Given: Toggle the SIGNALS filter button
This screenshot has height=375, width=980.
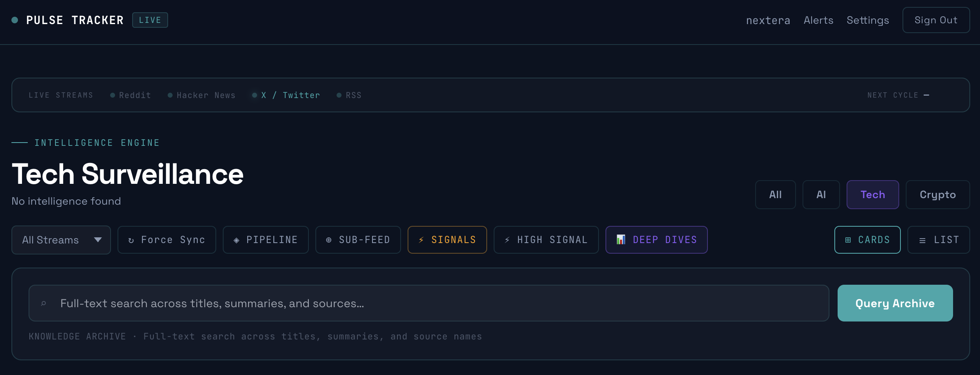Looking at the screenshot, I should [x=447, y=240].
